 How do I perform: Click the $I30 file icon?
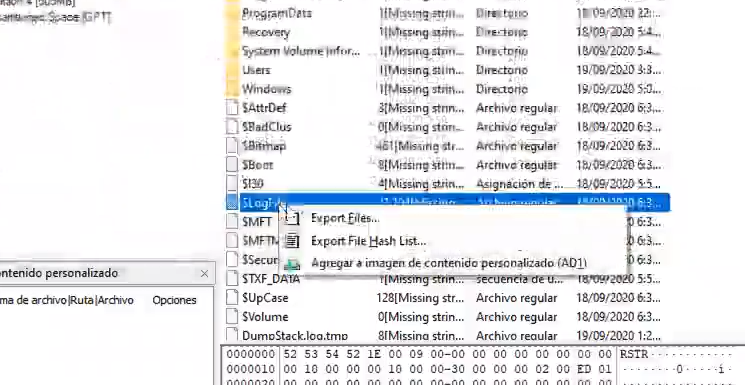tap(232, 183)
